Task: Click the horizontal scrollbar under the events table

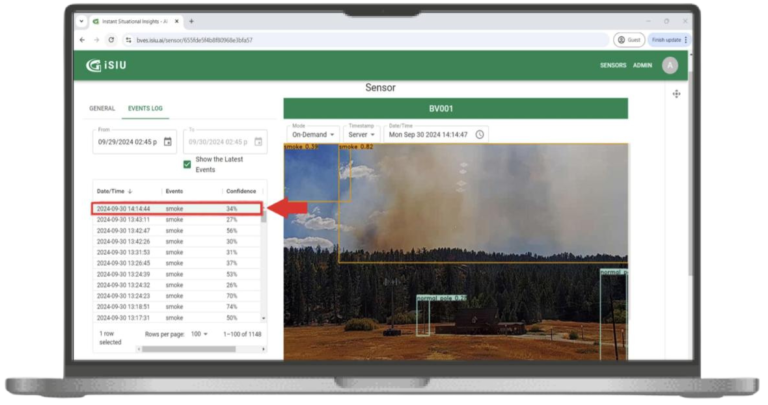Action: 177,349
